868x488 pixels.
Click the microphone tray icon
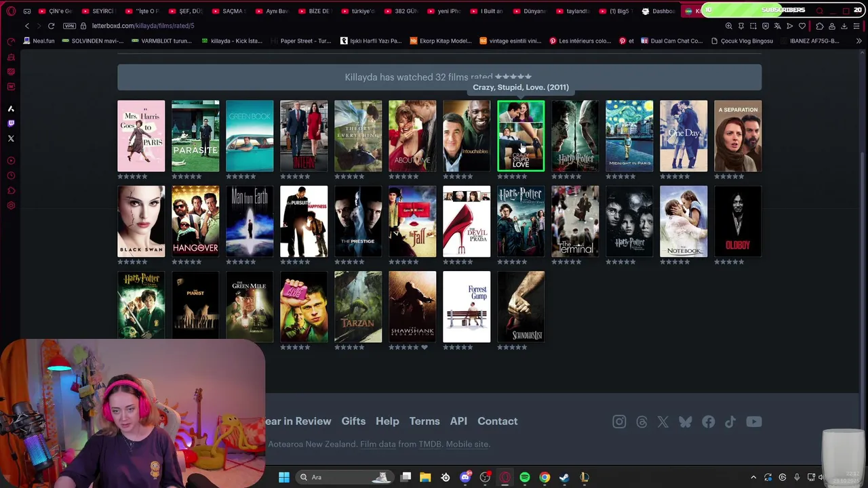[x=797, y=477]
